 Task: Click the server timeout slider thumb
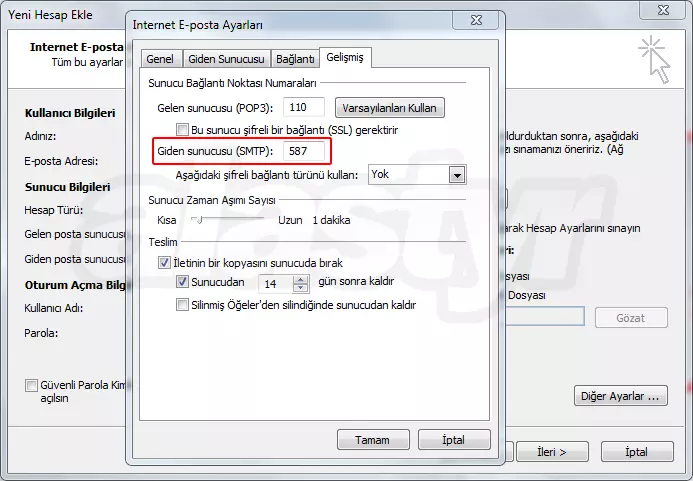click(199, 220)
